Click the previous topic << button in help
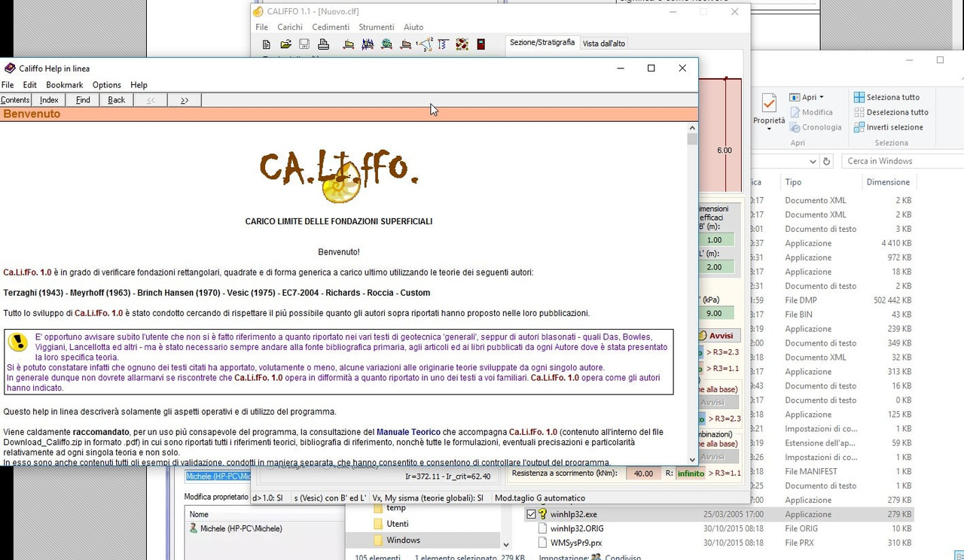964x560 pixels. [151, 100]
